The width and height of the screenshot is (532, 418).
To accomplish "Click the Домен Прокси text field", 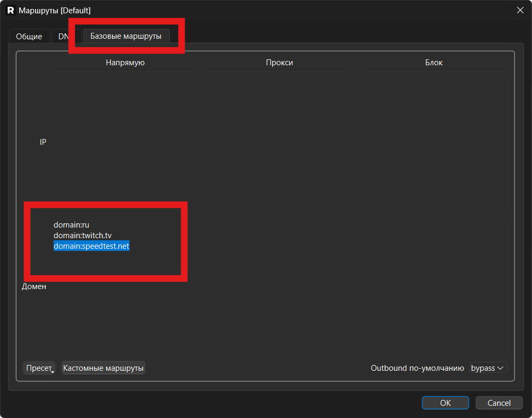I will [279, 286].
